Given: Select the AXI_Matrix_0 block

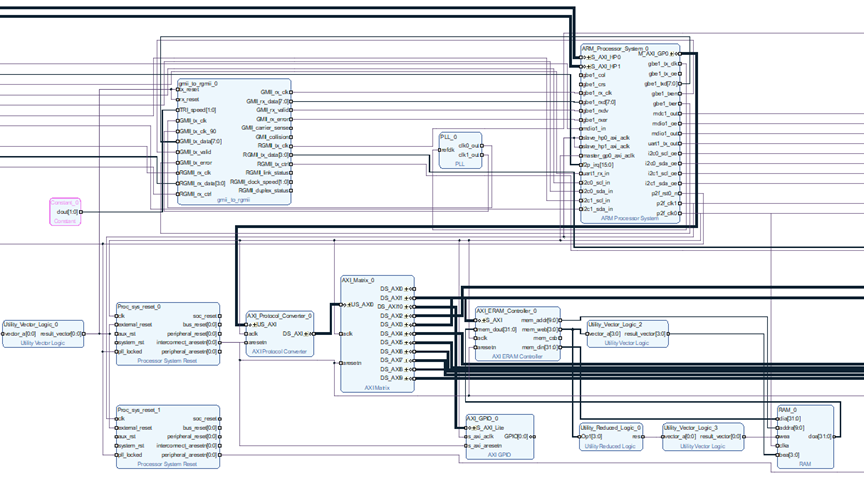Looking at the screenshot, I should click(x=376, y=335).
